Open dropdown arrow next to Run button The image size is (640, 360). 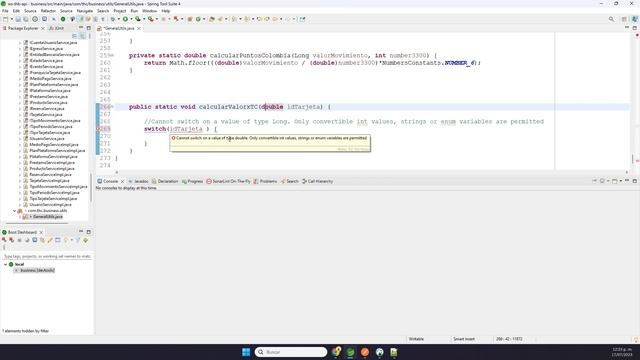click(131, 19)
